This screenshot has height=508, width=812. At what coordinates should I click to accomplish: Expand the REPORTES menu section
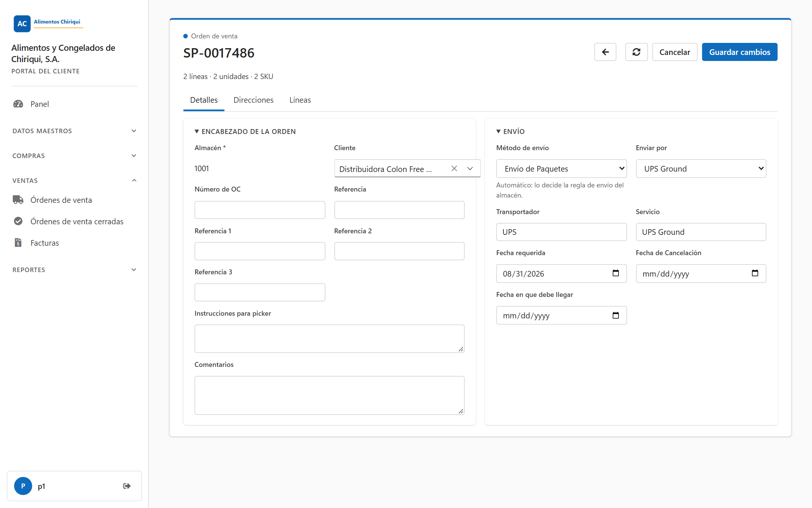[x=74, y=270]
